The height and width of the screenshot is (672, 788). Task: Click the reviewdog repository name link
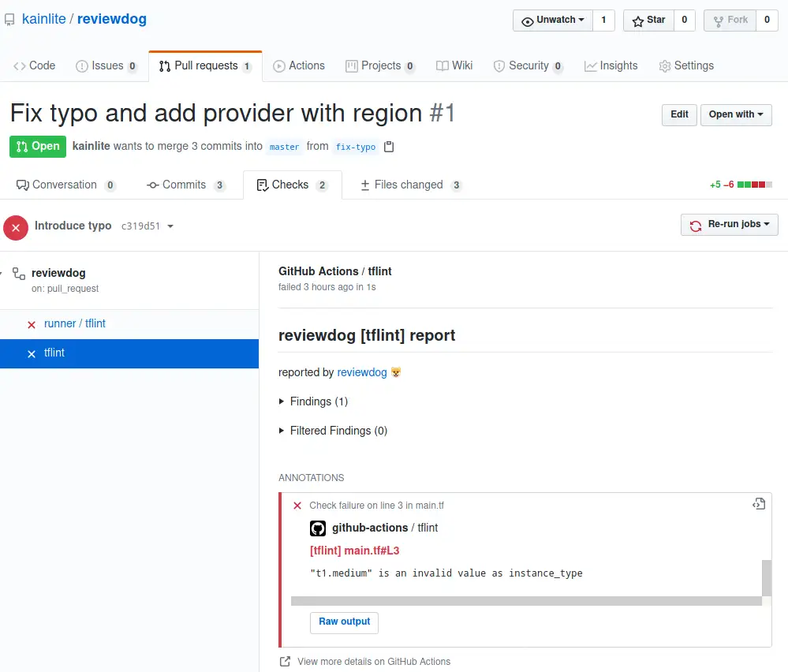tap(111, 19)
